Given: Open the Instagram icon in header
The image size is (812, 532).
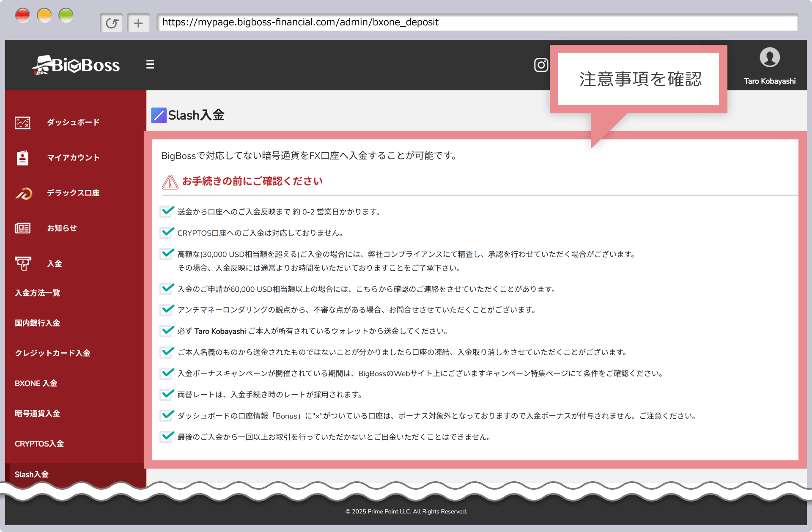Looking at the screenshot, I should pos(541,65).
